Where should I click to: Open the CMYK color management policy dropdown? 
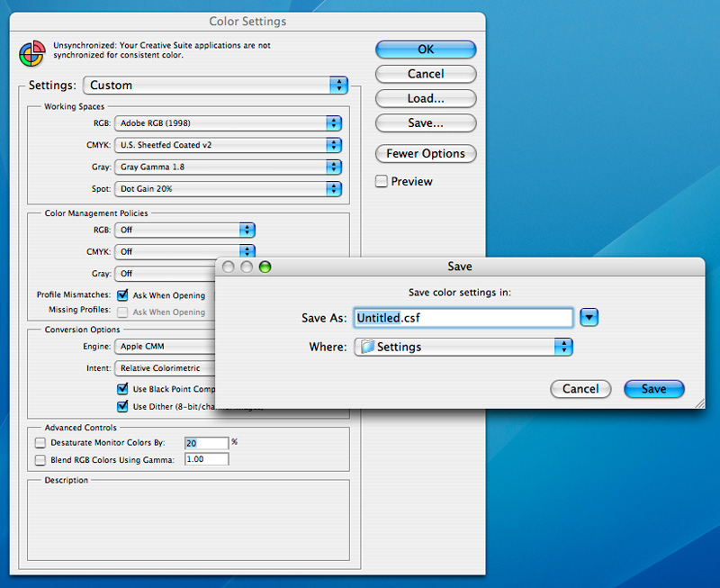(184, 251)
